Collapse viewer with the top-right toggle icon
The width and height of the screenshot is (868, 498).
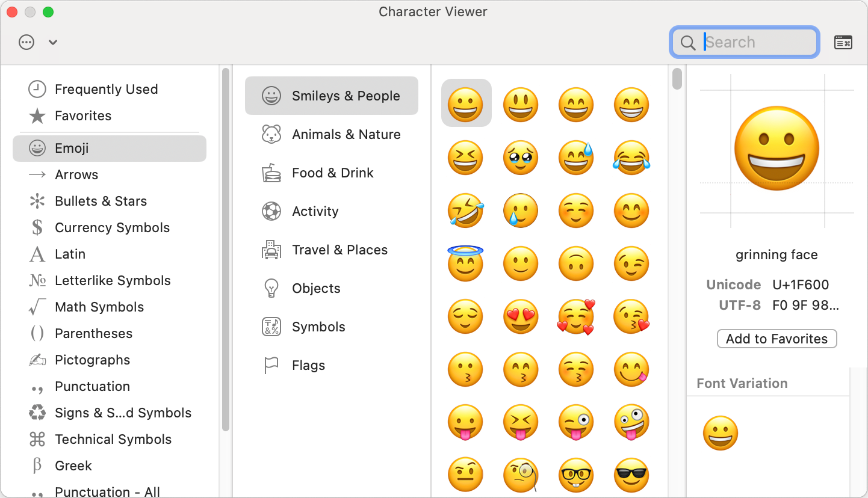click(843, 42)
